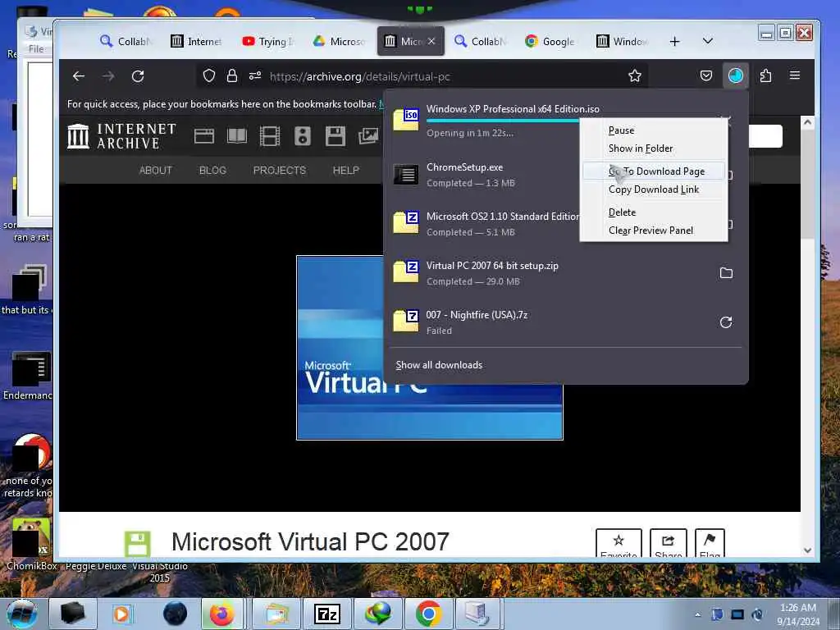This screenshot has height=630, width=840.
Task: Click the Windows XP iso download progress bar
Action: click(503, 121)
